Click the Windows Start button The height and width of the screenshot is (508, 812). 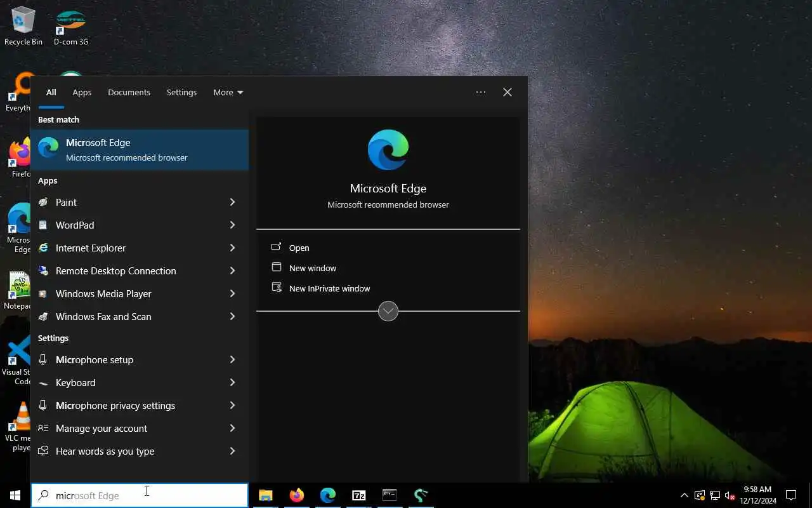(x=15, y=495)
